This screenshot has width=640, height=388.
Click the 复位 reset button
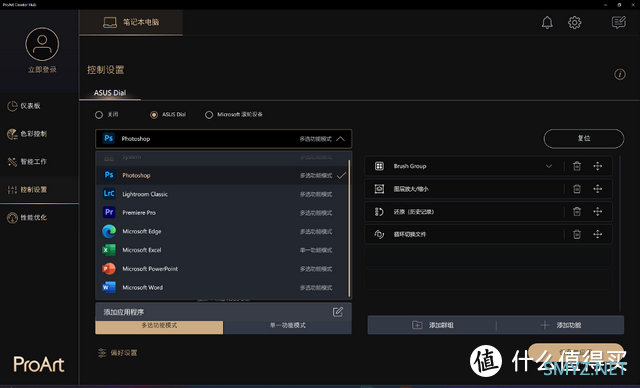pos(584,139)
